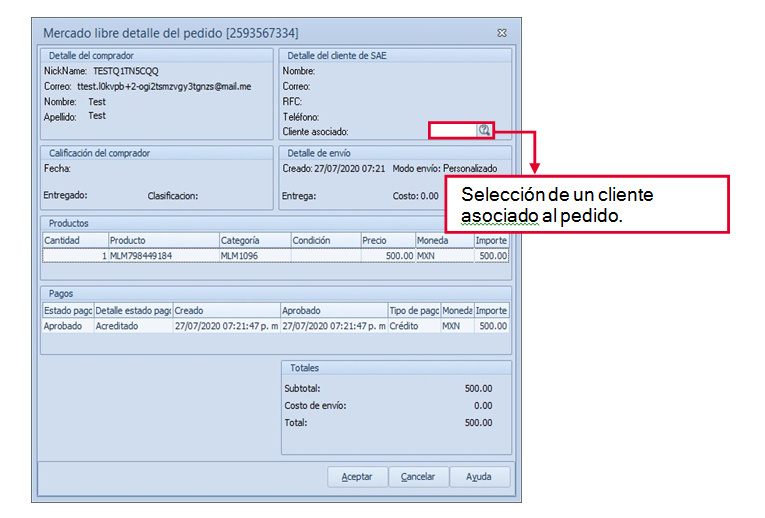Click the NickName value TESTQ1TN5CQQ
This screenshot has height=518, width=765.
[x=126, y=71]
